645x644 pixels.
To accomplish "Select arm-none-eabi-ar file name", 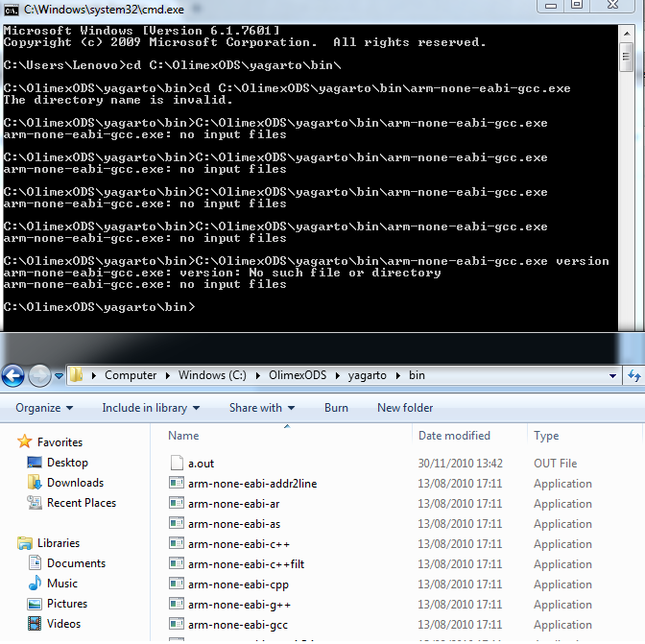I will (233, 504).
